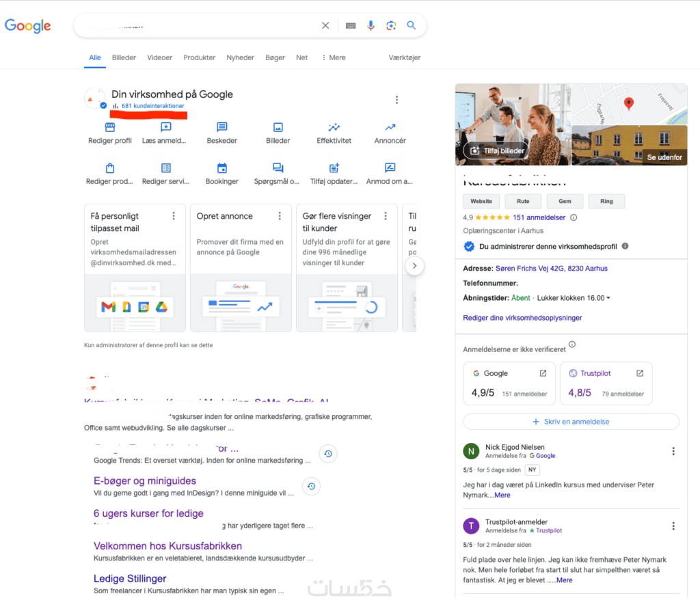Clear the search box with X icon
Image resolution: width=700 pixels, height=609 pixels.
pos(325,25)
